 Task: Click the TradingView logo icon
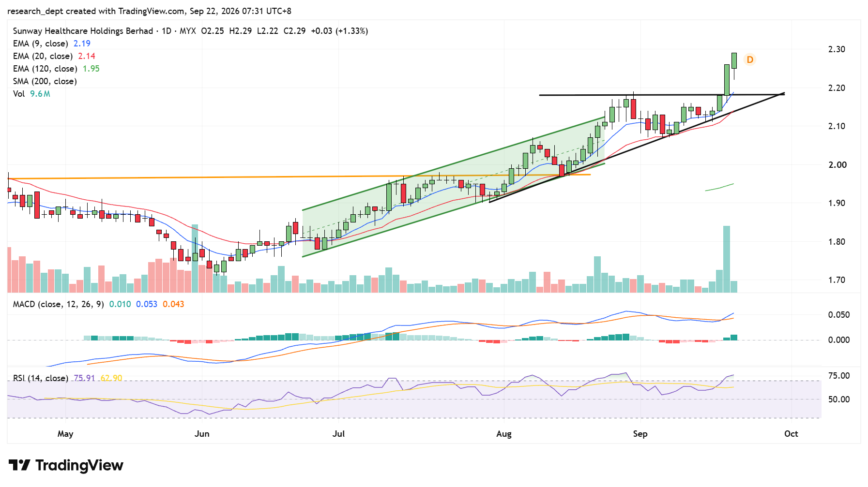(x=19, y=465)
